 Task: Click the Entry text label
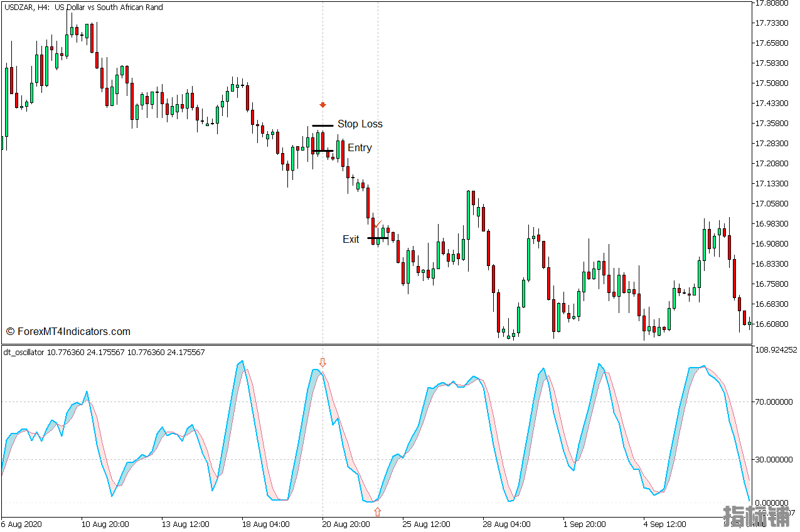pos(360,148)
